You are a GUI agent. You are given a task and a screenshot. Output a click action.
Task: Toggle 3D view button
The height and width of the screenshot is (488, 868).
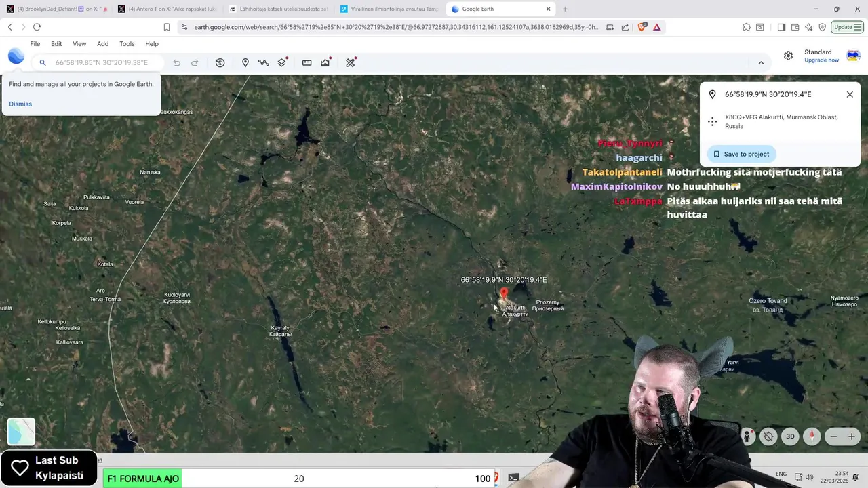[x=790, y=436]
